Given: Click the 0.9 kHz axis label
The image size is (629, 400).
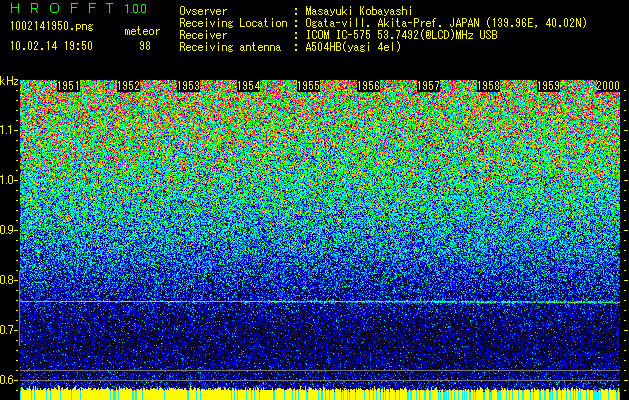Looking at the screenshot, I should pos(8,230).
